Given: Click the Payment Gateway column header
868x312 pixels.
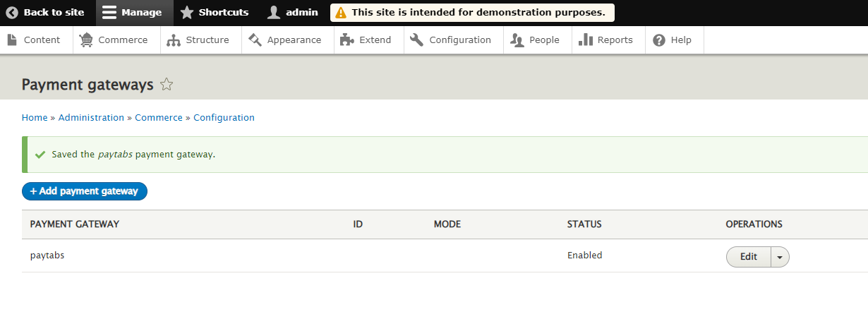Looking at the screenshot, I should point(75,224).
